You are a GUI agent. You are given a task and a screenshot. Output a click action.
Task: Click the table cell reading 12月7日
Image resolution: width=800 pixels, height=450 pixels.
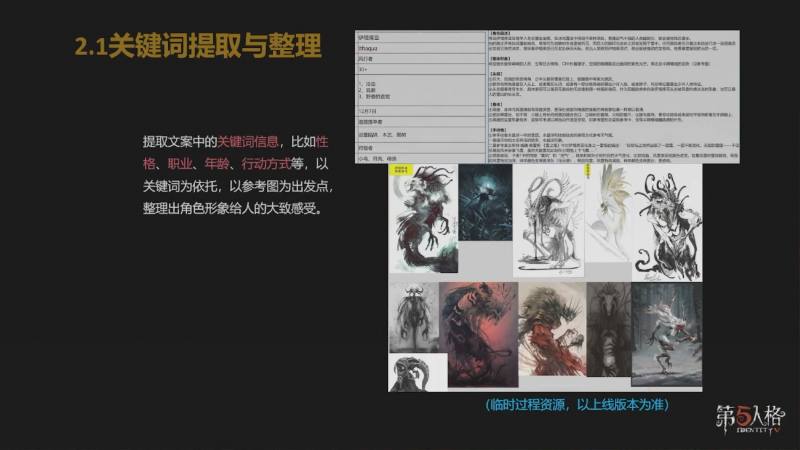click(x=420, y=111)
